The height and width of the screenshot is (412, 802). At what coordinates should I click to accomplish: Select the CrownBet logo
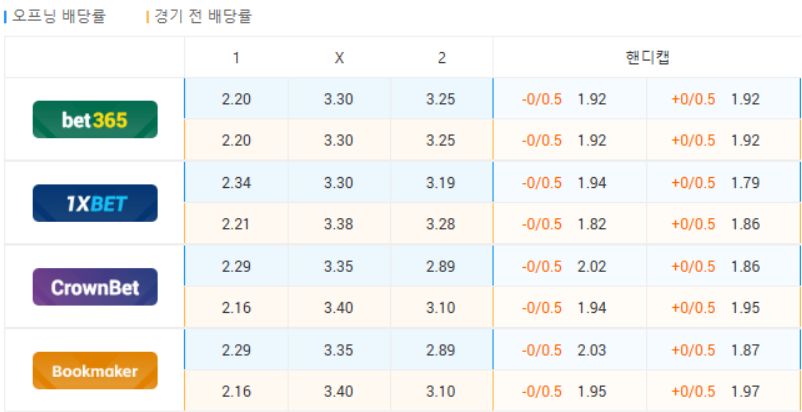point(95,287)
